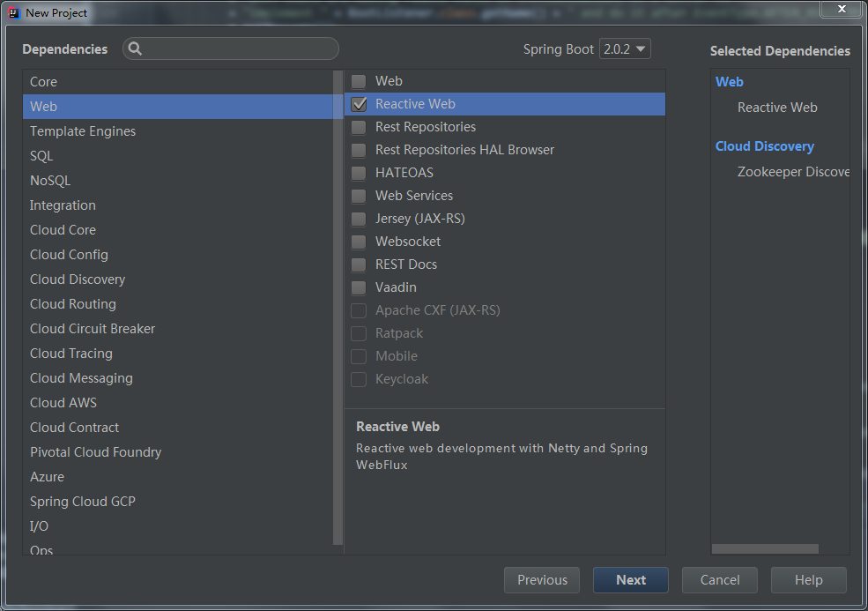Open the Spring Boot version dropdown
868x611 pixels.
coord(625,49)
